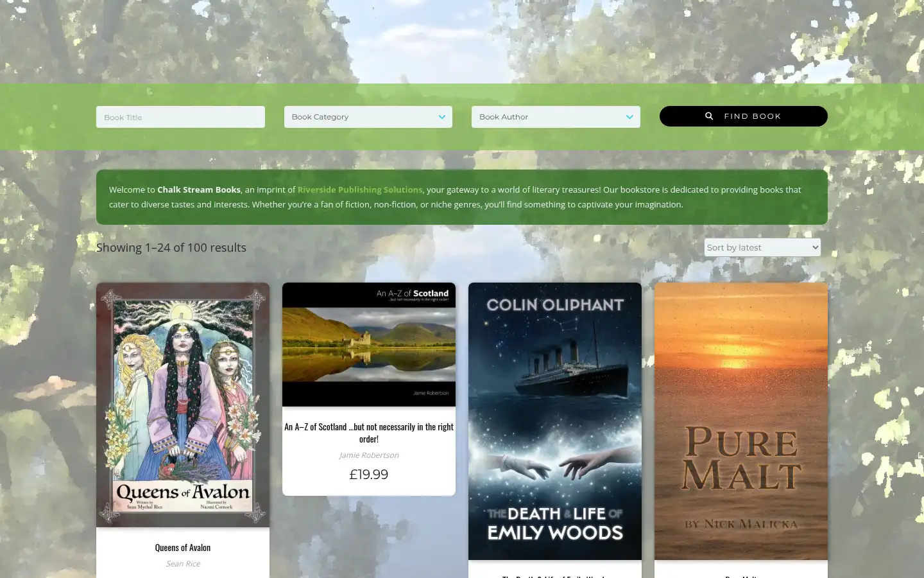Open the Book Category dropdown
924x578 pixels.
[368, 117]
